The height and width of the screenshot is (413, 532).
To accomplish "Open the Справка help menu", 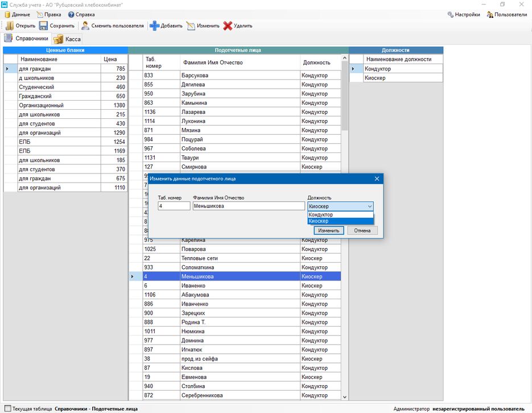I will click(x=81, y=15).
